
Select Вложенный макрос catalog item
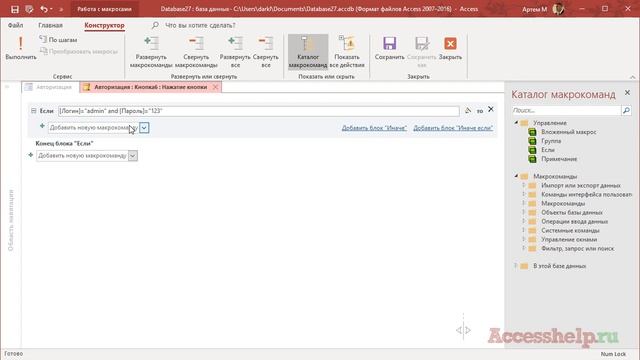(569, 132)
